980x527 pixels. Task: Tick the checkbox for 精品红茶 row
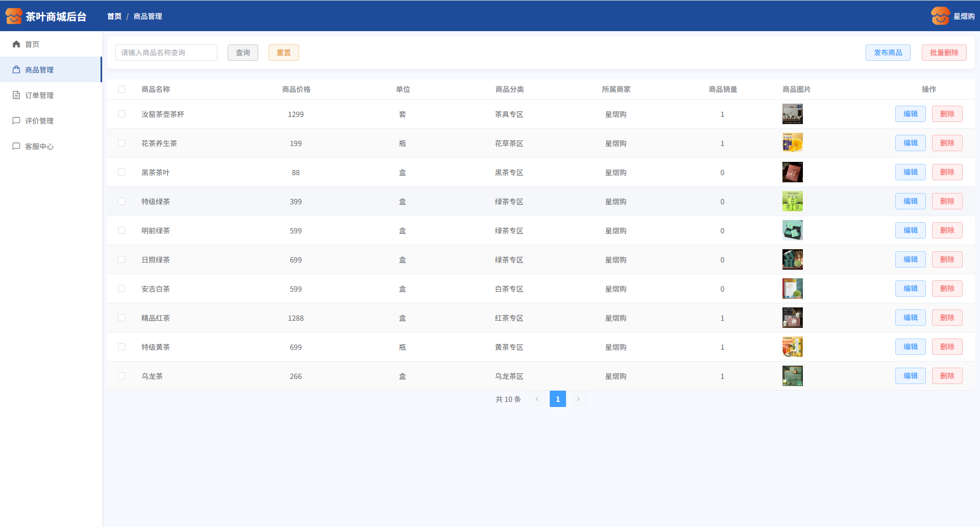click(121, 318)
